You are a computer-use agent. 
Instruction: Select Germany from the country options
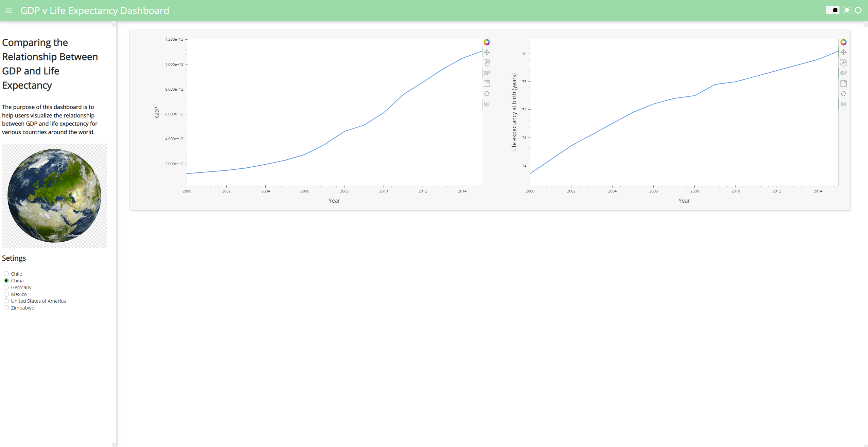(x=6, y=287)
